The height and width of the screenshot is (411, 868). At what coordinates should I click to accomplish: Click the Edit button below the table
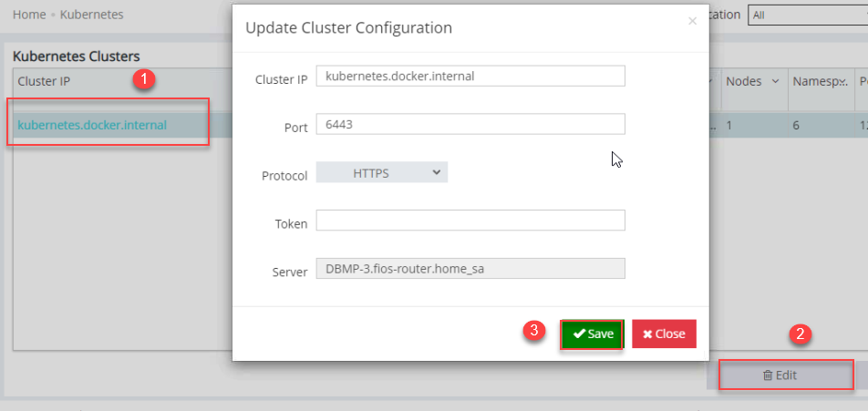[x=786, y=375]
